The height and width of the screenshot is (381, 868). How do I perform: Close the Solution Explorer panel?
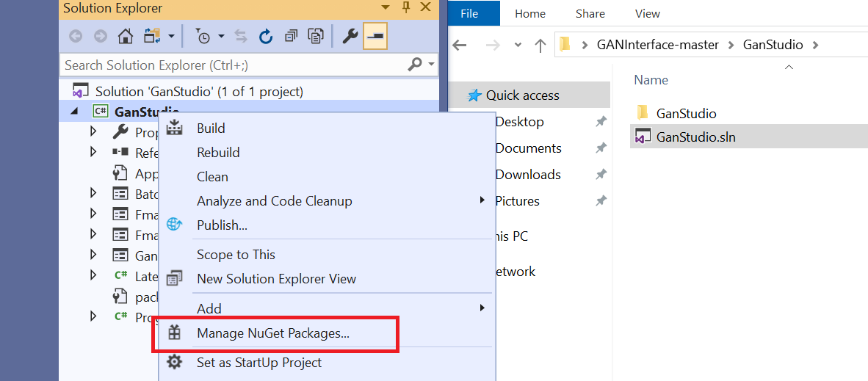pos(425,7)
